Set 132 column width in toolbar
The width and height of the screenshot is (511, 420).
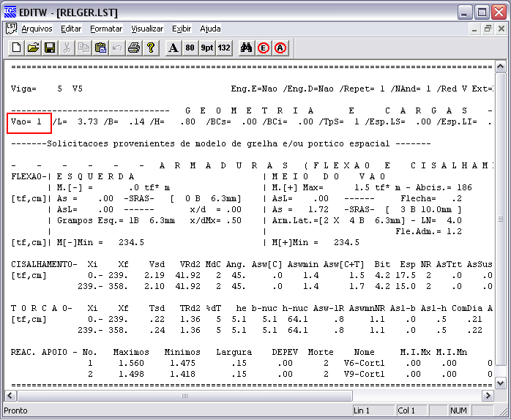click(x=223, y=48)
